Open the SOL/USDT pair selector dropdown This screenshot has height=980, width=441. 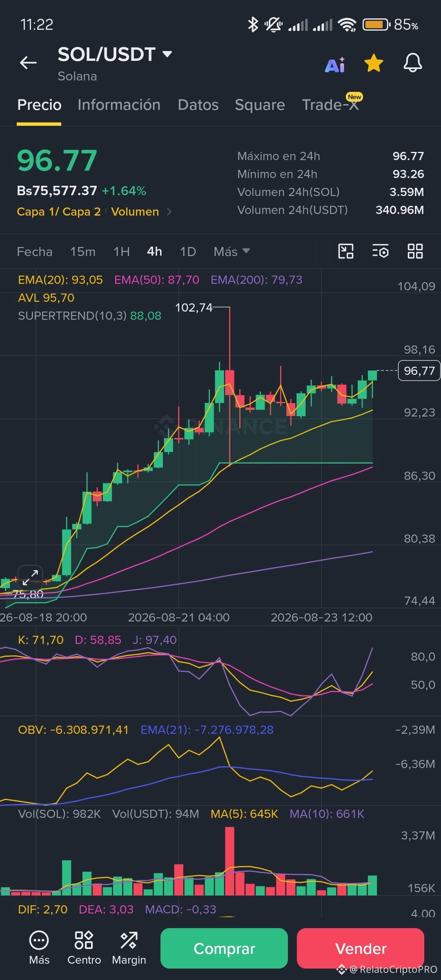coord(114,54)
